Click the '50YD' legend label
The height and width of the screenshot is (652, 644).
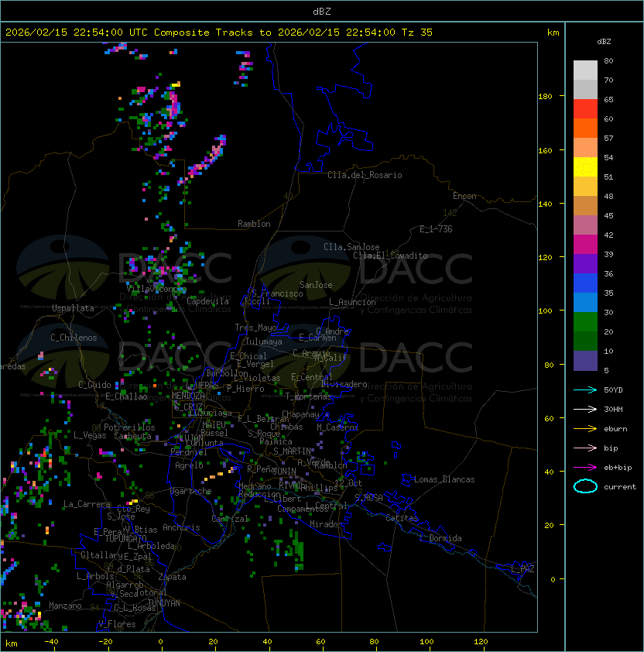(613, 389)
